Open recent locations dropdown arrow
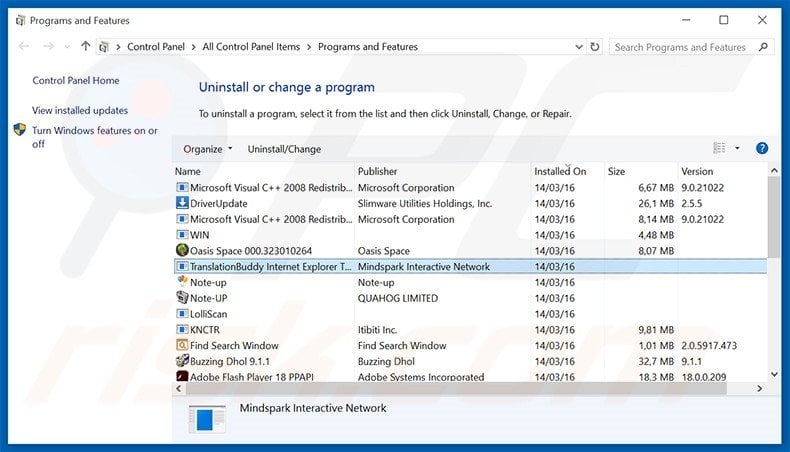Viewport: 790px width, 452px height. [67, 47]
